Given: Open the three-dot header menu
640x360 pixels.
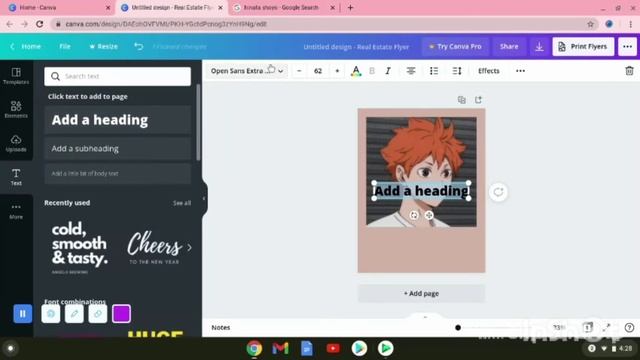Looking at the screenshot, I should (x=627, y=47).
